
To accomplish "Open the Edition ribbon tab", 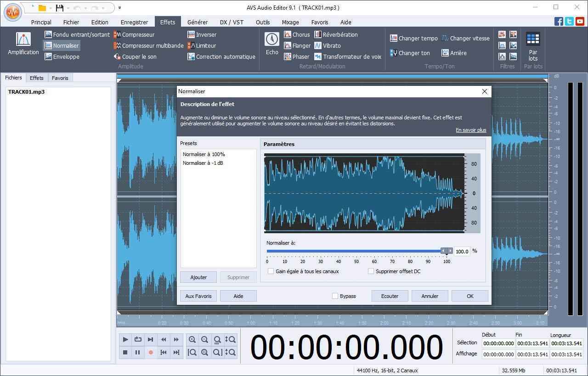I will (x=100, y=22).
